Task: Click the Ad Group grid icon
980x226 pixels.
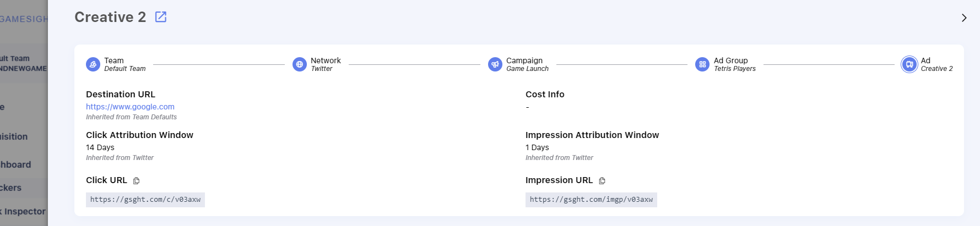Action: click(702, 64)
